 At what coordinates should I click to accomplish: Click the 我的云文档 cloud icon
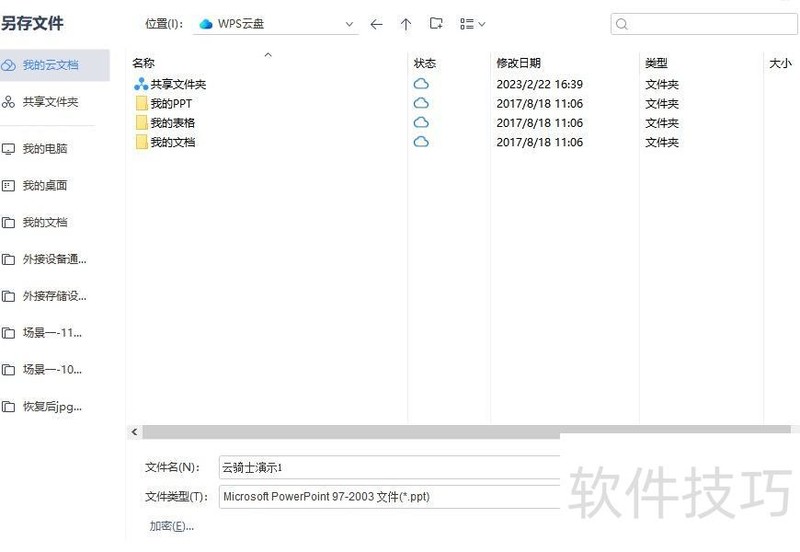click(8, 65)
